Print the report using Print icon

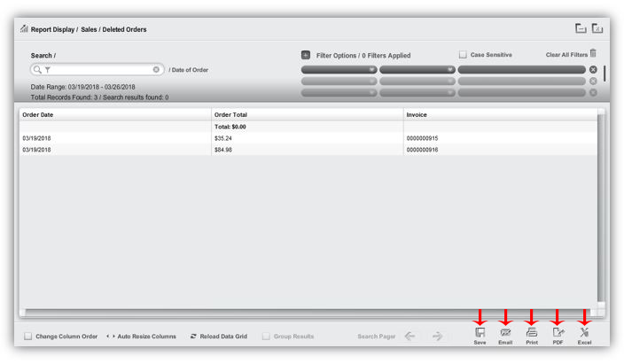pos(532,333)
